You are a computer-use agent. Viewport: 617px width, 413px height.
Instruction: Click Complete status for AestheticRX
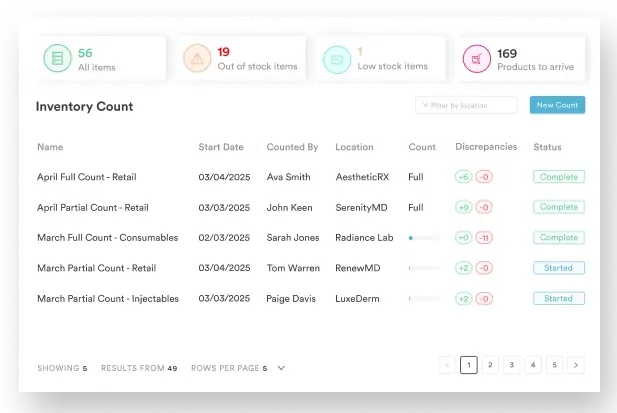click(559, 177)
